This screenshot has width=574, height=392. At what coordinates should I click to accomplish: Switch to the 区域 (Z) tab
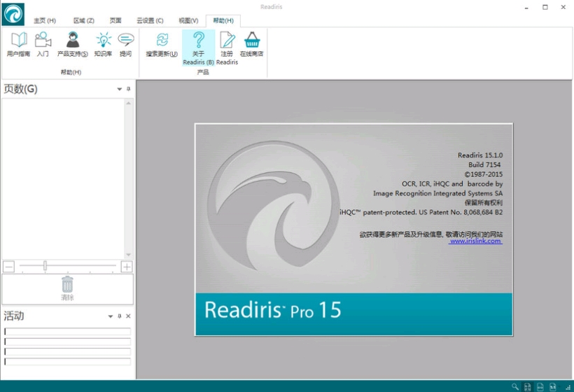click(84, 20)
